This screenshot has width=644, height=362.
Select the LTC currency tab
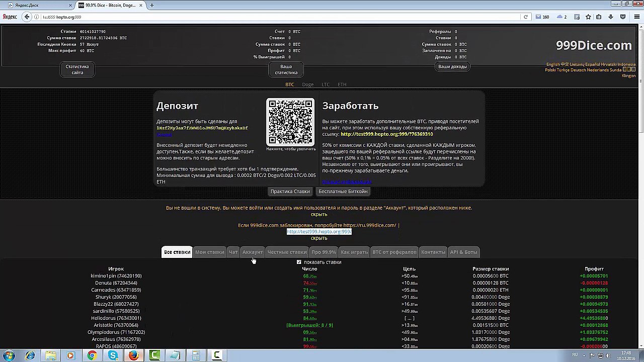point(326,84)
